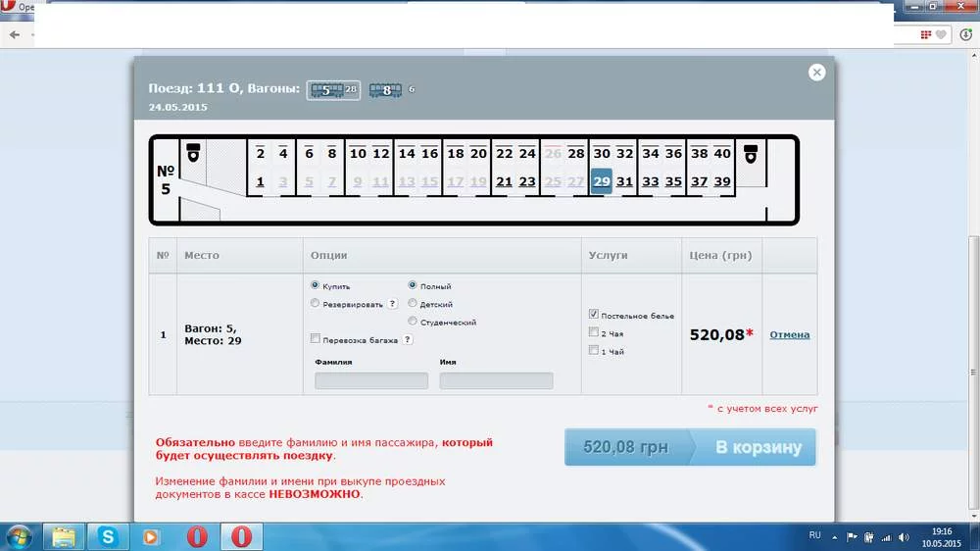Click the Имя input field
980x551 pixels.
coord(496,380)
